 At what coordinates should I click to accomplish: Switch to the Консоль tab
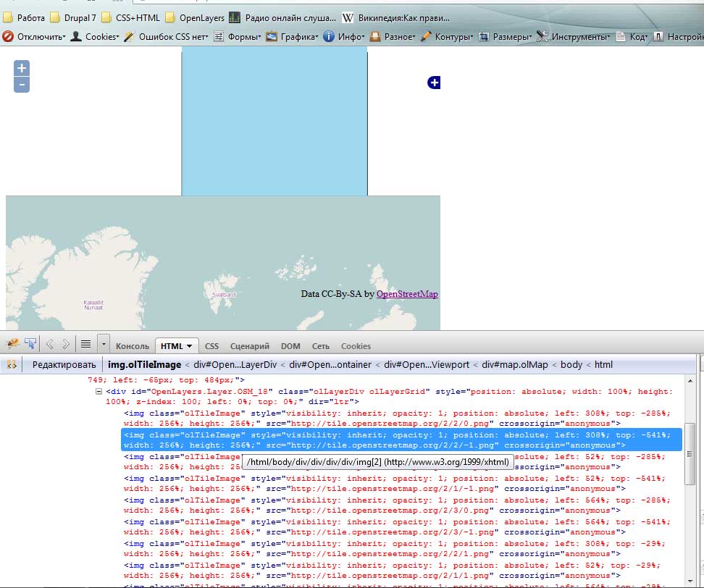tap(133, 346)
